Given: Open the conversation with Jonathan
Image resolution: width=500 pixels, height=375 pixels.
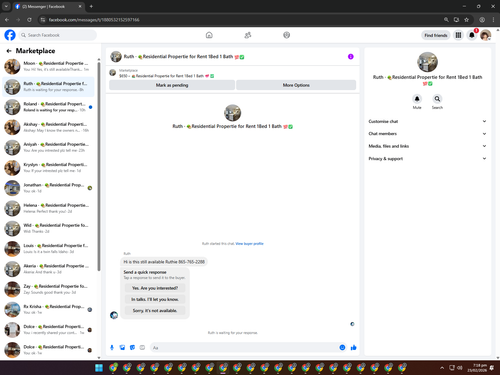Looking at the screenshot, I should coord(48,188).
